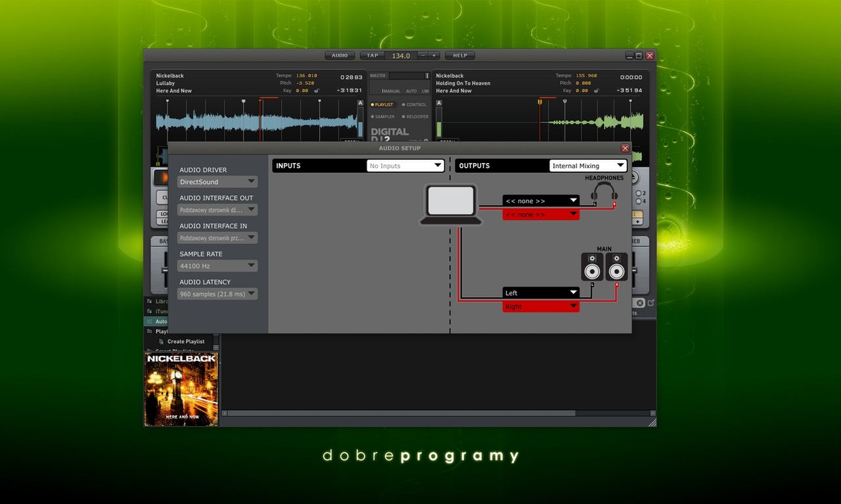Click the horizontal scrollbar in track list
Screen dimensions: 841x504
click(x=401, y=413)
